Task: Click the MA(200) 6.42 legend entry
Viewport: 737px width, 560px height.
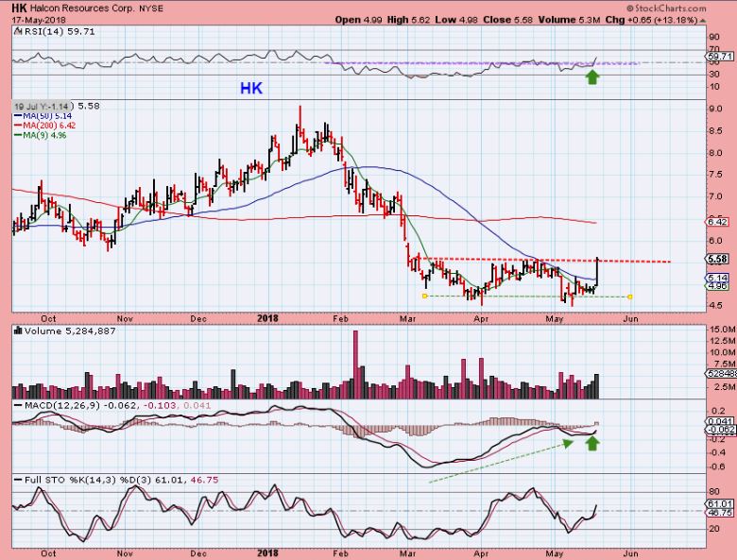Action: (x=45, y=126)
